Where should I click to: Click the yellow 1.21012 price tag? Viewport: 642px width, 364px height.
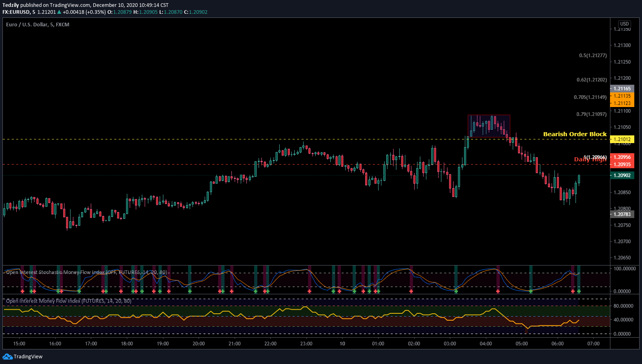(x=622, y=139)
